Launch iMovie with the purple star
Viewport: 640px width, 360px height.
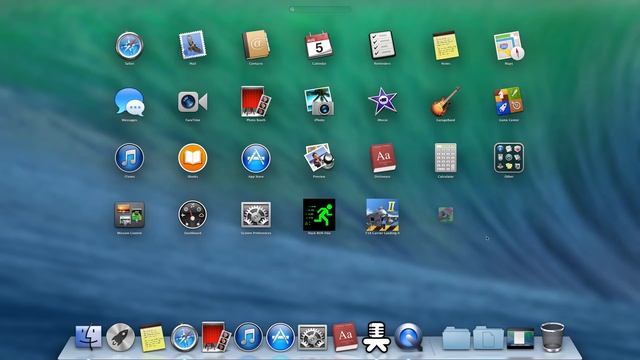382,102
